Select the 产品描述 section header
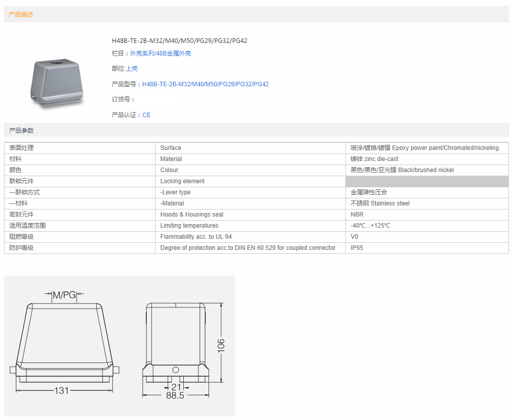This screenshot has width=512, height=420. [21, 15]
